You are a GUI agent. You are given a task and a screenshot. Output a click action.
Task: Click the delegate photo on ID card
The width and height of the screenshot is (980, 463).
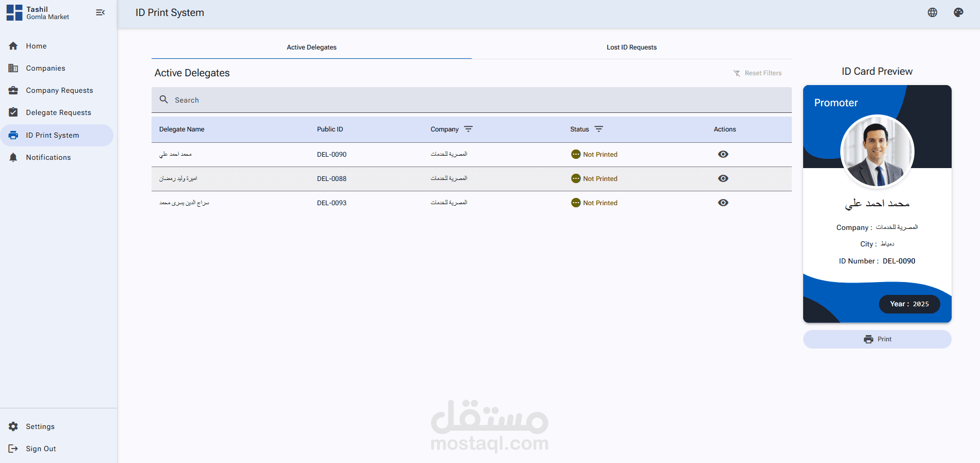877,151
